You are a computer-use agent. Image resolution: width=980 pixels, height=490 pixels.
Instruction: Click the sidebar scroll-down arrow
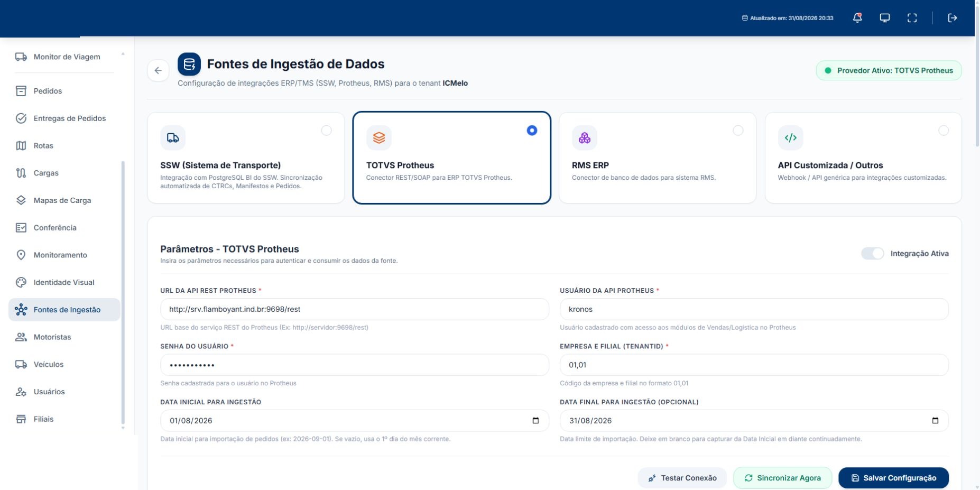tap(123, 428)
